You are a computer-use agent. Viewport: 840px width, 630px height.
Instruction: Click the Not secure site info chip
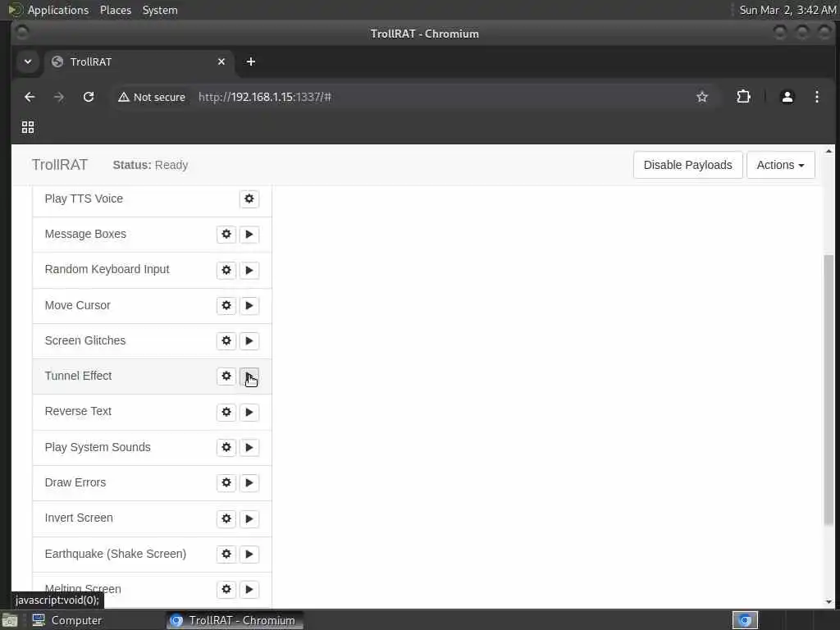pos(152,97)
